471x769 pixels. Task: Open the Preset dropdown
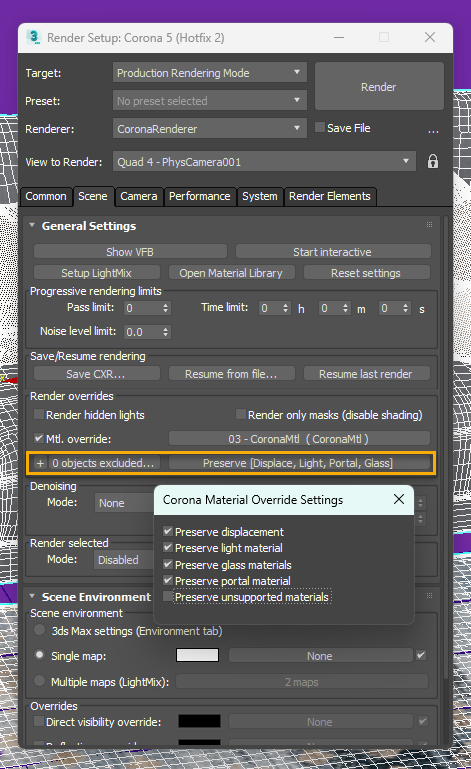(209, 101)
